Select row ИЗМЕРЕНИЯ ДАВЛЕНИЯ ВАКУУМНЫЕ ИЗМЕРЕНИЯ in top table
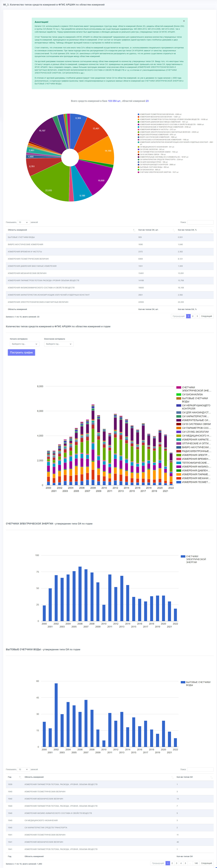The image size is (217, 868). coord(110,266)
